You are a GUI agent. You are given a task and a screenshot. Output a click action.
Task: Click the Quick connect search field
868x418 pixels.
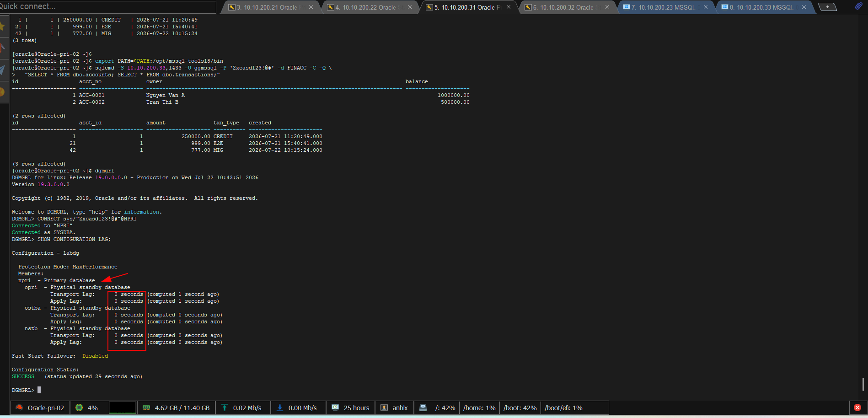[107, 6]
